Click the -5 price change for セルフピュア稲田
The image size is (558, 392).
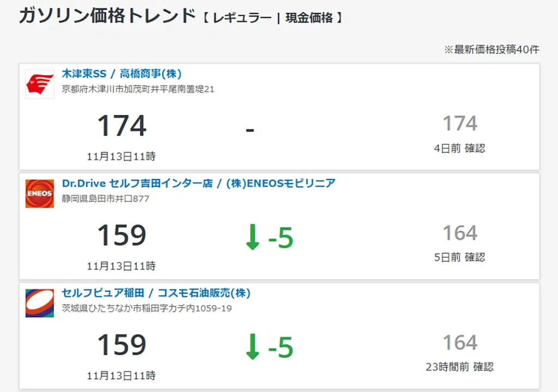point(281,348)
